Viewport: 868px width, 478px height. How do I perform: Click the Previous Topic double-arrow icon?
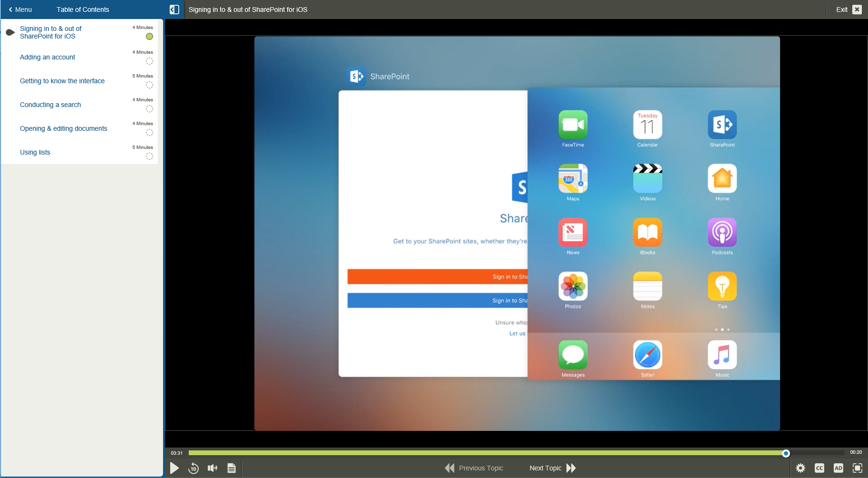click(x=448, y=468)
